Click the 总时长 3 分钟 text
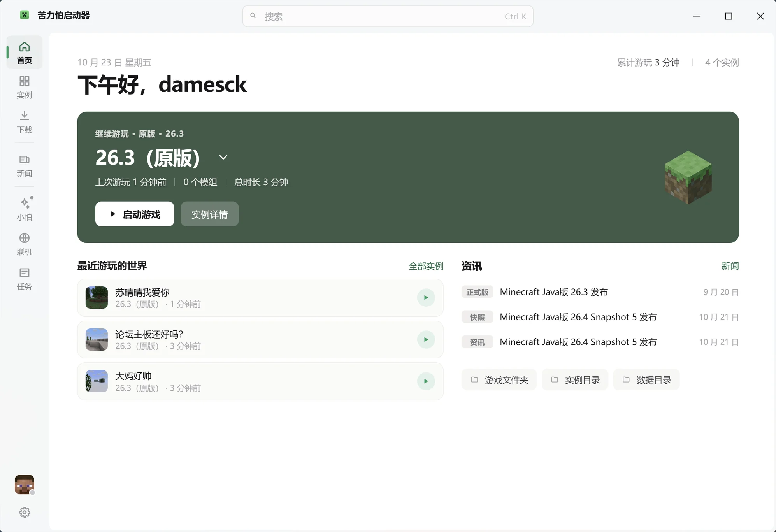 [x=261, y=182]
